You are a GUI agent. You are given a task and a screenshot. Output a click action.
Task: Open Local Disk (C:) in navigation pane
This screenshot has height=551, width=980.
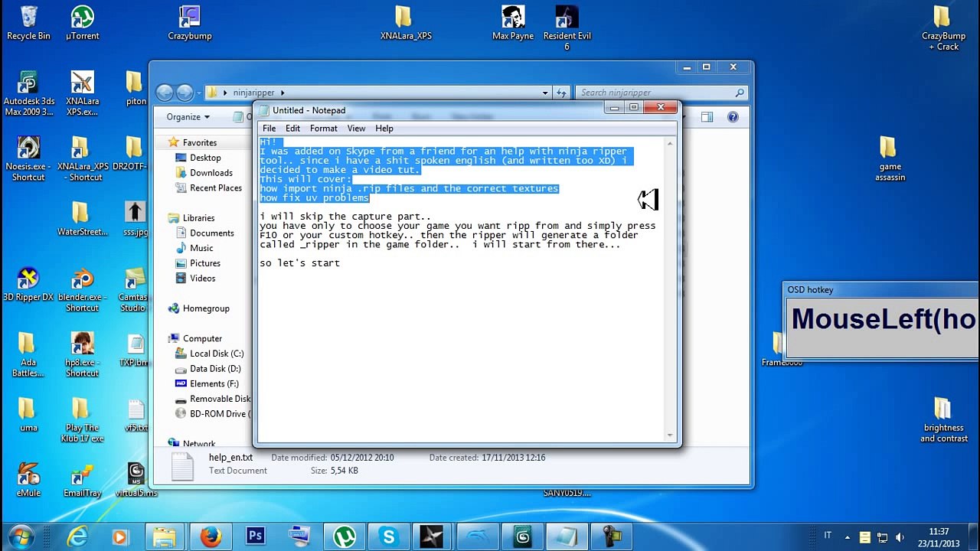coord(216,354)
